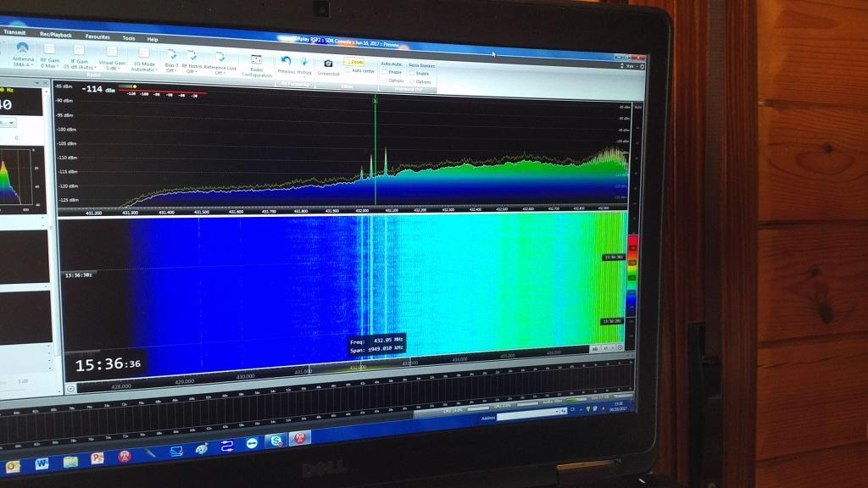Open the Favourites ribbon tab

[97, 36]
